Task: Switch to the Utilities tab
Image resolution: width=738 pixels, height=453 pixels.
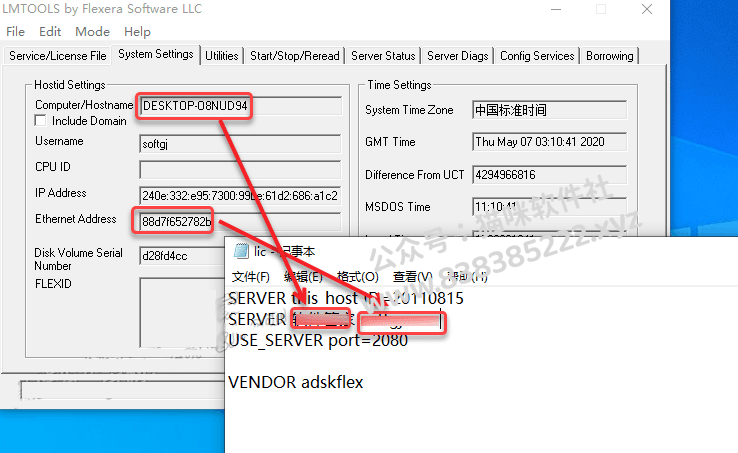Action: [x=222, y=56]
